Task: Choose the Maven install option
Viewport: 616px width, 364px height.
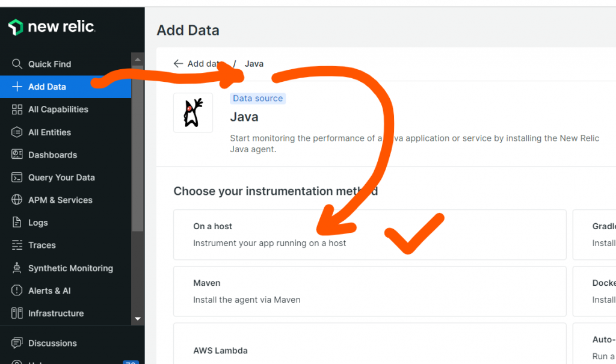Action: coord(369,291)
